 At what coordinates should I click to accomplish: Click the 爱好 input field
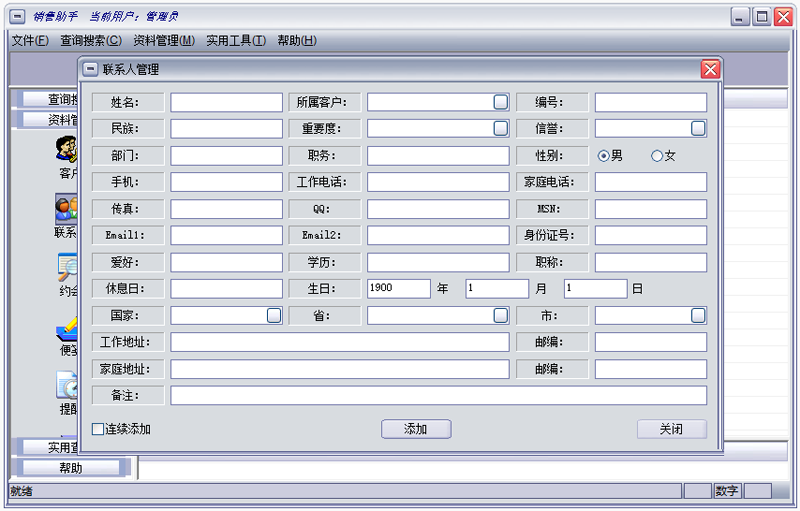[227, 262]
